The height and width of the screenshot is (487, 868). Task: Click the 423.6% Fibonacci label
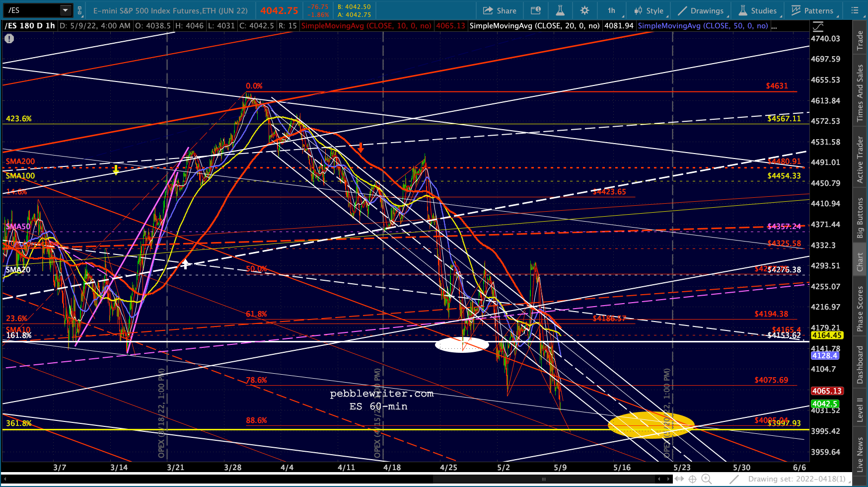19,119
